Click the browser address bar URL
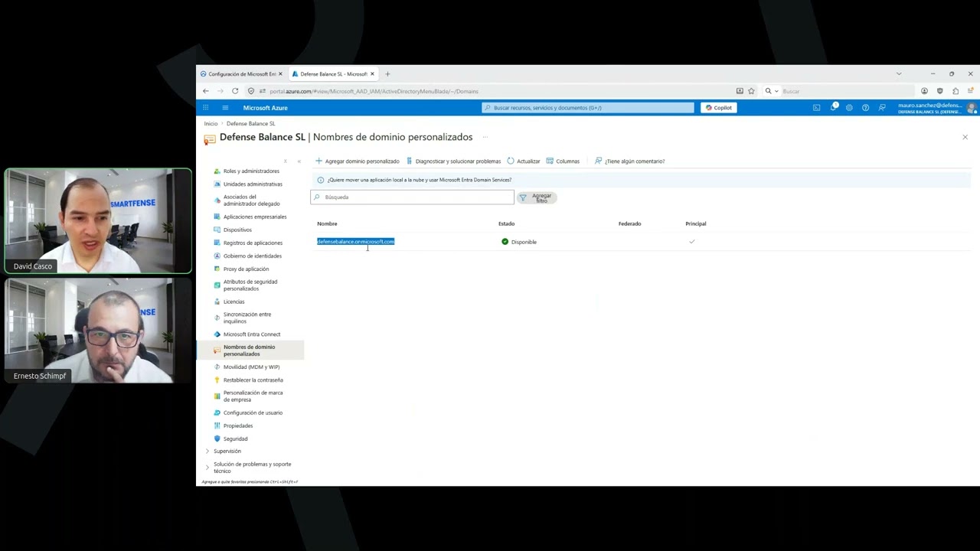Viewport: 980px width, 551px height. point(374,91)
